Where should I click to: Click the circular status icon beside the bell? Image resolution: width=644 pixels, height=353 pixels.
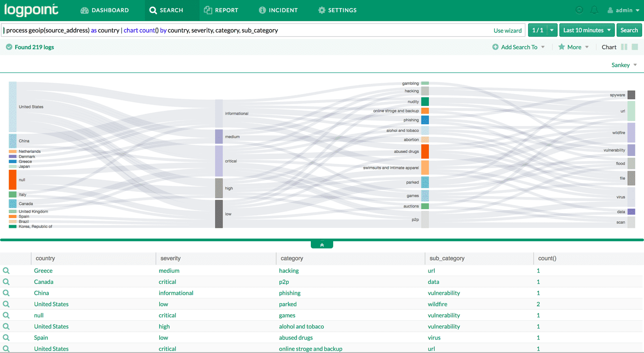pyautogui.click(x=579, y=10)
